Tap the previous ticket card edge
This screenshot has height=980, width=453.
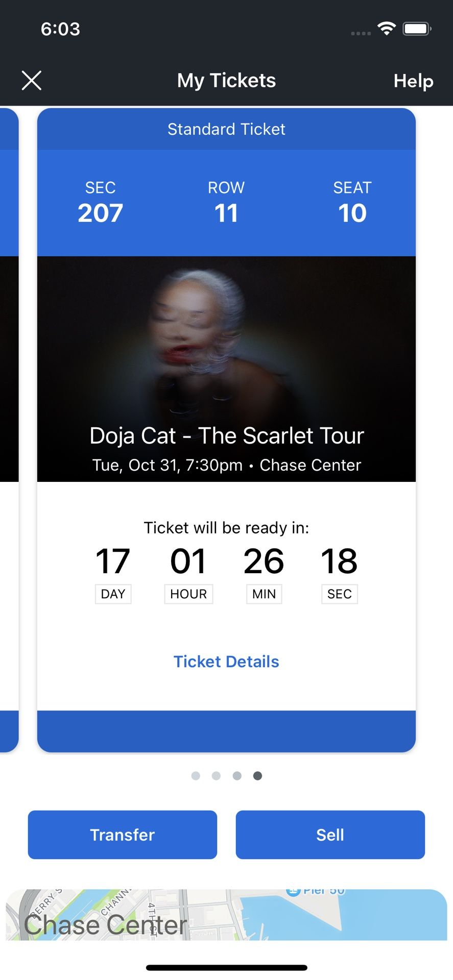[9, 429]
